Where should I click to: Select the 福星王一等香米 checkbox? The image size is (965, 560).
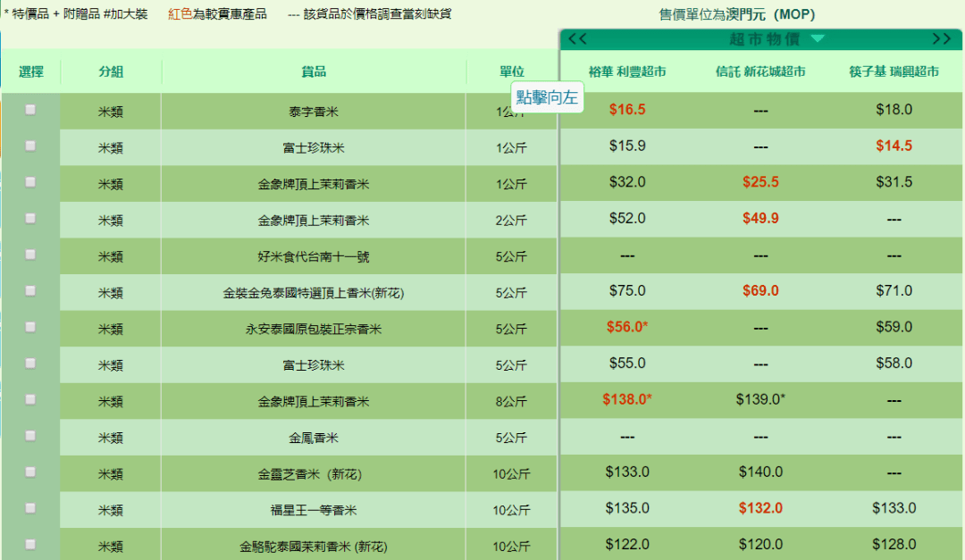click(29, 510)
